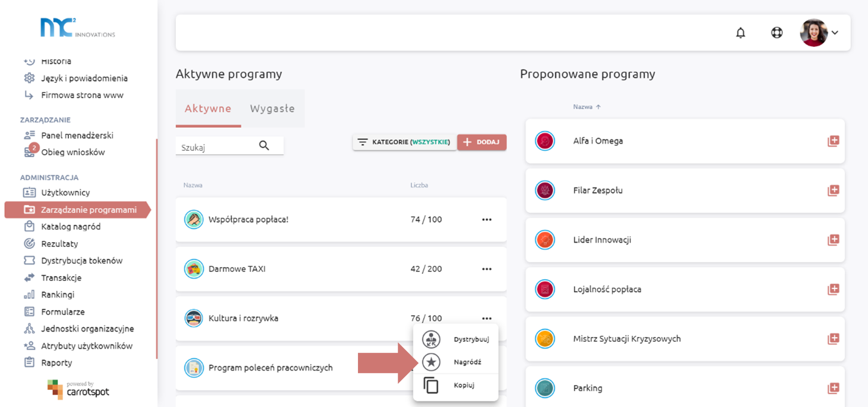Choose Kopiuj in the context menu
Screen dimensions: 868x407
click(464, 385)
